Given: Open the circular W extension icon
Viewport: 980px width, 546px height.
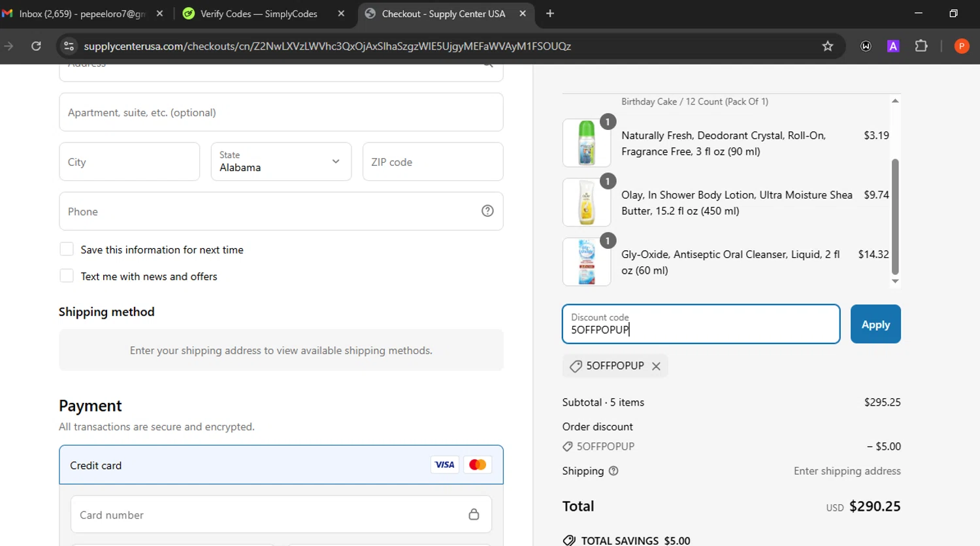Looking at the screenshot, I should 866,46.
